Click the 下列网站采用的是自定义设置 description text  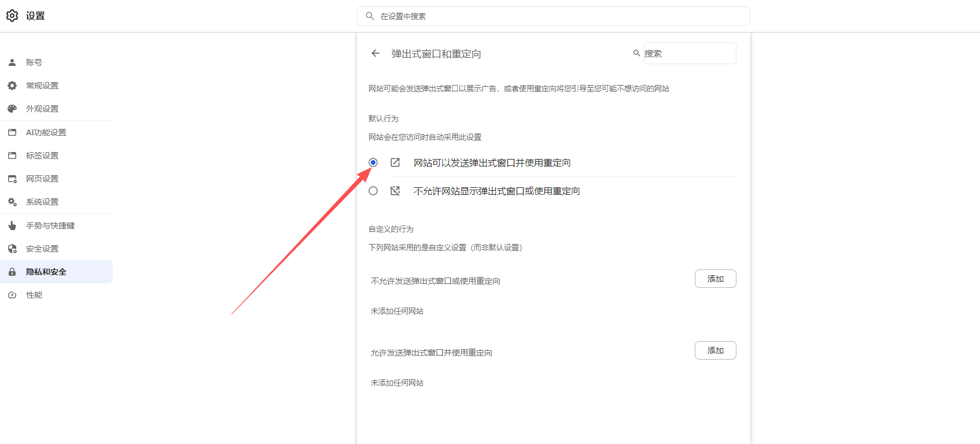[x=445, y=247]
